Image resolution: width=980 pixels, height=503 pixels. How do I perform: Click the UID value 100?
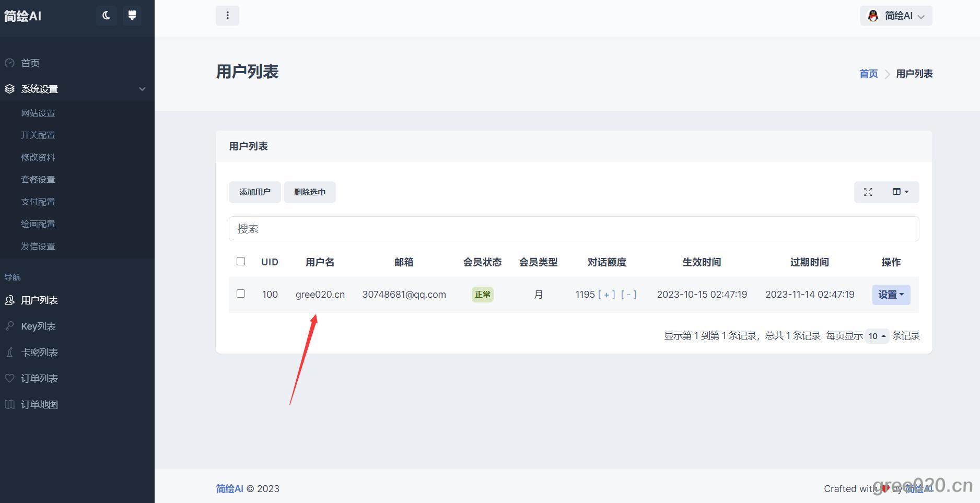pos(270,295)
